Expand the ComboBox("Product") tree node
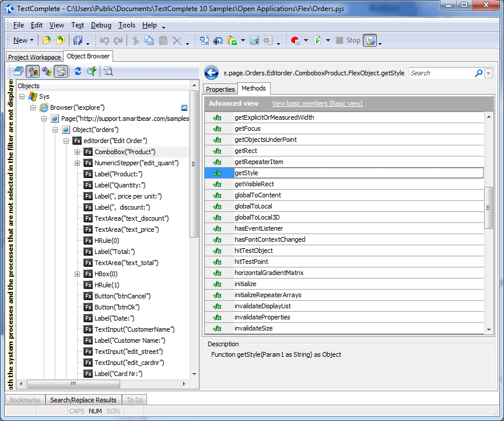Viewport: 504px width, 421px height. (x=78, y=152)
